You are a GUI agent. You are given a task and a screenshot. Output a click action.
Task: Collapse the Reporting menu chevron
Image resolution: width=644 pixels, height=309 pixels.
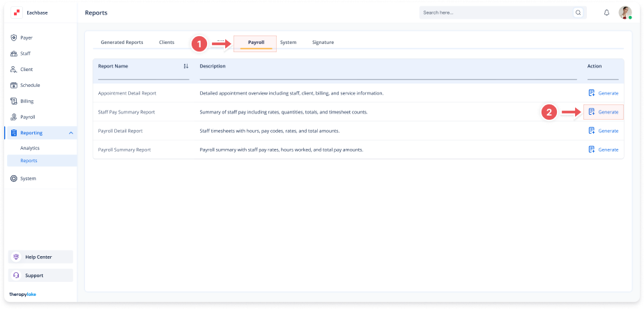(x=70, y=133)
